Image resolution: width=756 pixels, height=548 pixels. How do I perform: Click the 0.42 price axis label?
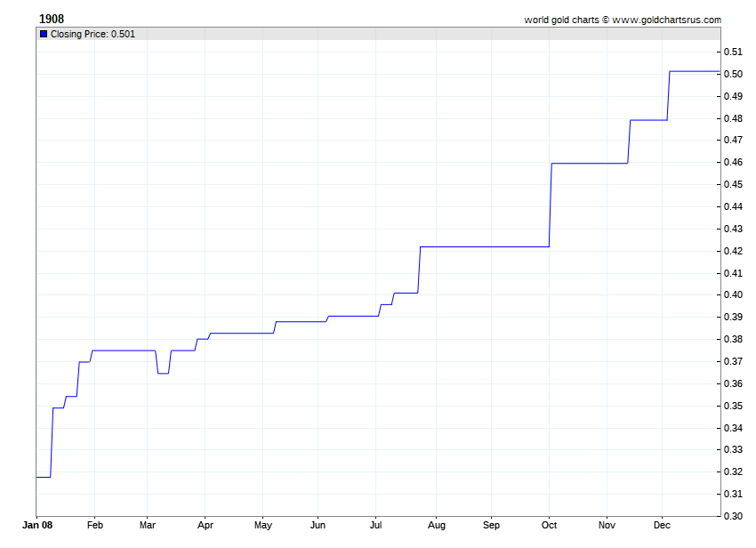733,251
